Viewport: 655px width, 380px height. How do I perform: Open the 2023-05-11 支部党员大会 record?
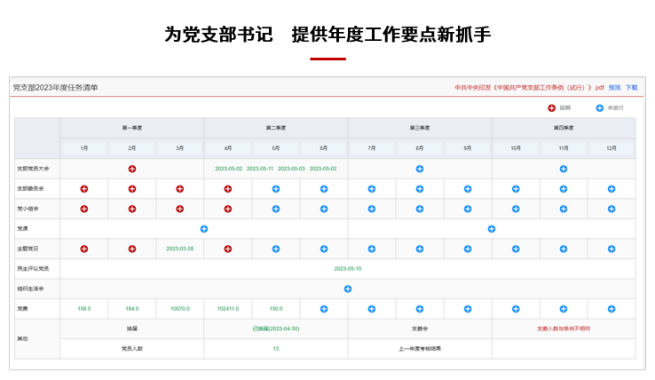260,169
